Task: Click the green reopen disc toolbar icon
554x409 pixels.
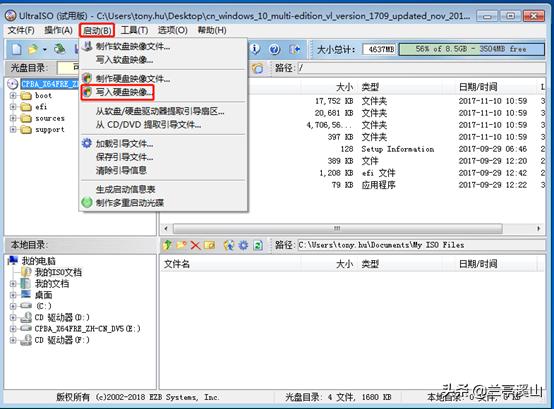Action: click(x=59, y=49)
